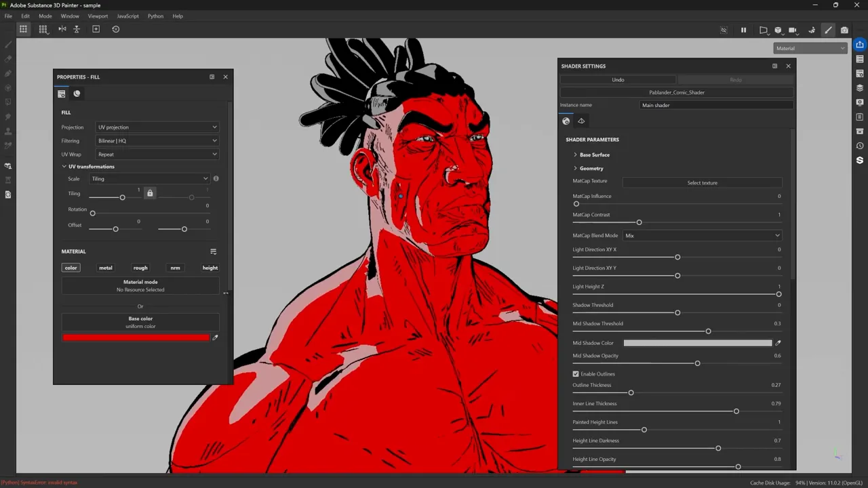Select the Painting mode brush icon near top right

828,29
